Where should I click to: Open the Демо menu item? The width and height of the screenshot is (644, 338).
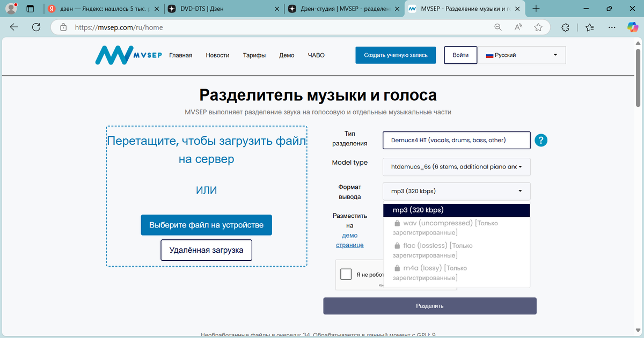tap(287, 55)
